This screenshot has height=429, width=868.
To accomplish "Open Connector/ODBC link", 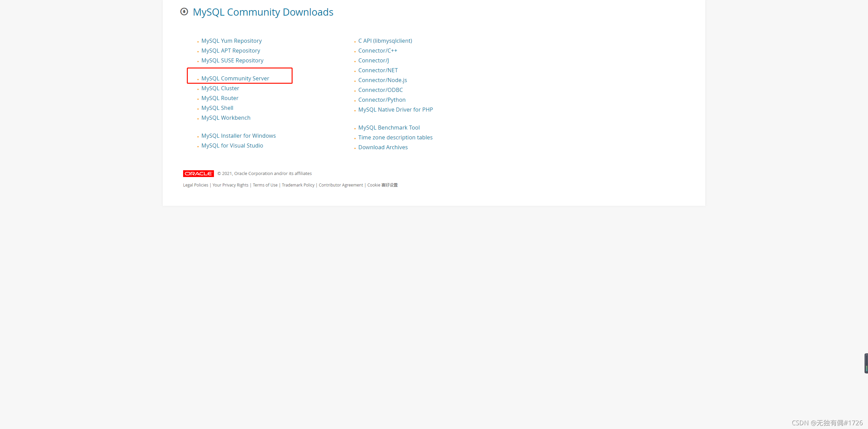I will pos(380,90).
